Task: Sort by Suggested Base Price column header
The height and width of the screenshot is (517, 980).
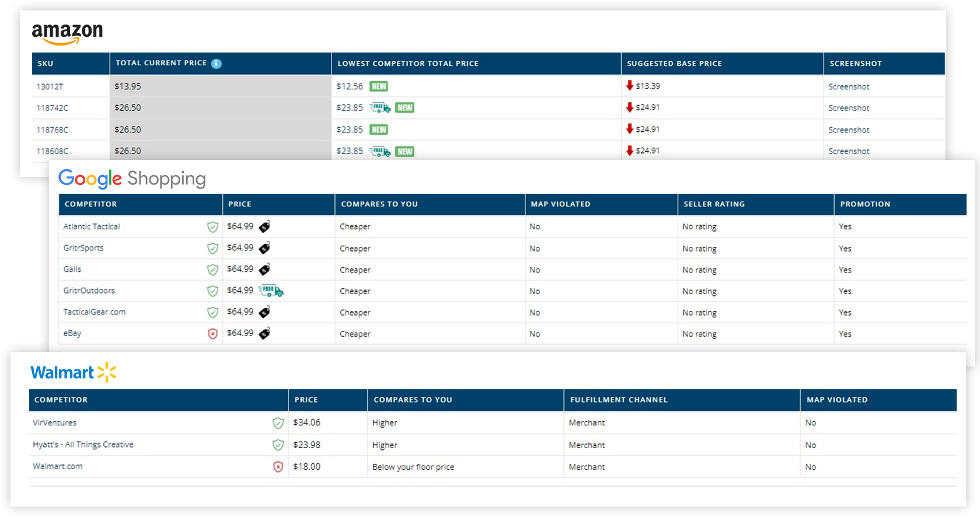Action: (x=674, y=64)
